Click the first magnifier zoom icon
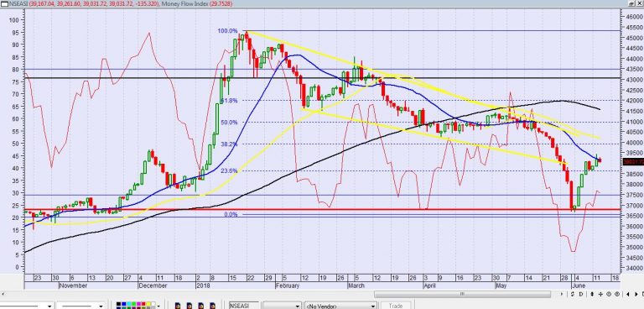Screen dimensions: 644x309 [x=609, y=294]
